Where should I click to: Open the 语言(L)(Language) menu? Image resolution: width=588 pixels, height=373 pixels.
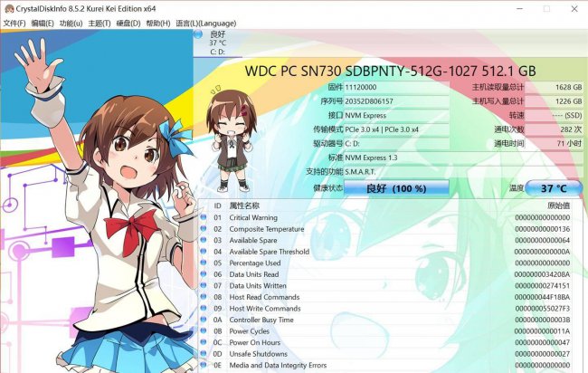[x=206, y=24]
